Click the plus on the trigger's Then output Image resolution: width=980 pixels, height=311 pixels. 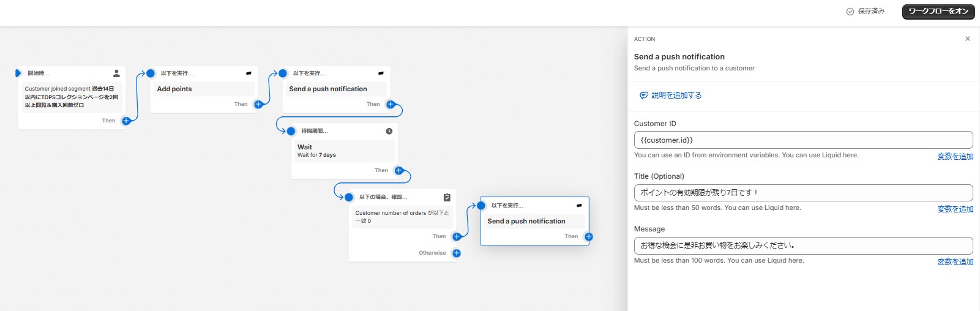tap(126, 121)
